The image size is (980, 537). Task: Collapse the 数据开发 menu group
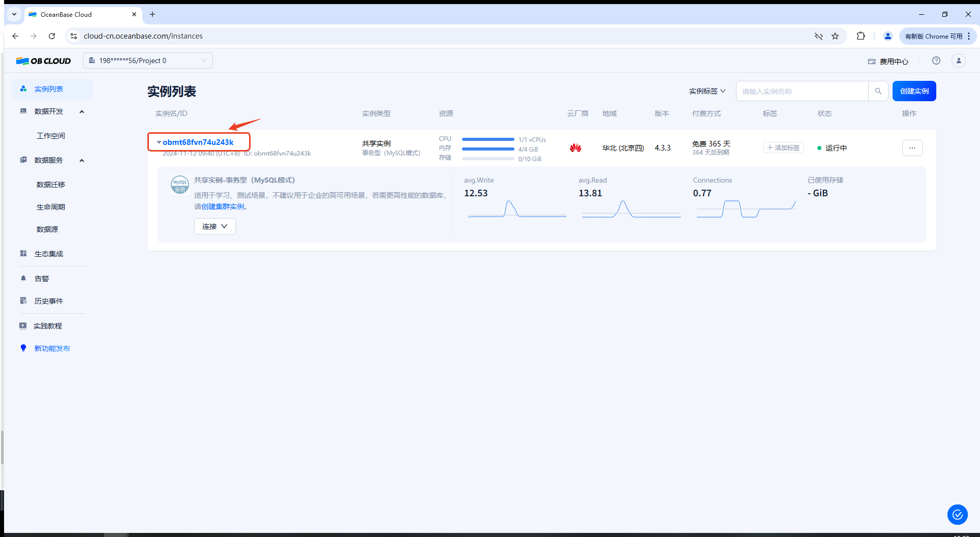(82, 111)
